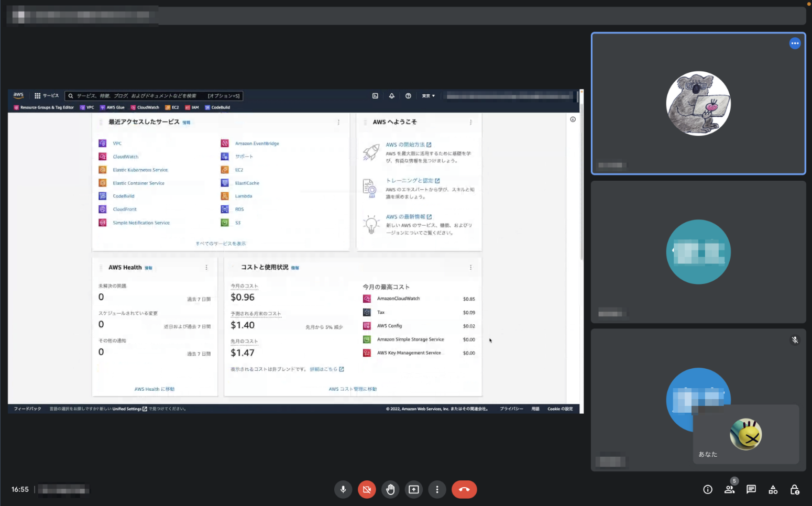The image size is (812, 506).
Task: Click the shared console vertical scrollbar
Action: [x=581, y=181]
